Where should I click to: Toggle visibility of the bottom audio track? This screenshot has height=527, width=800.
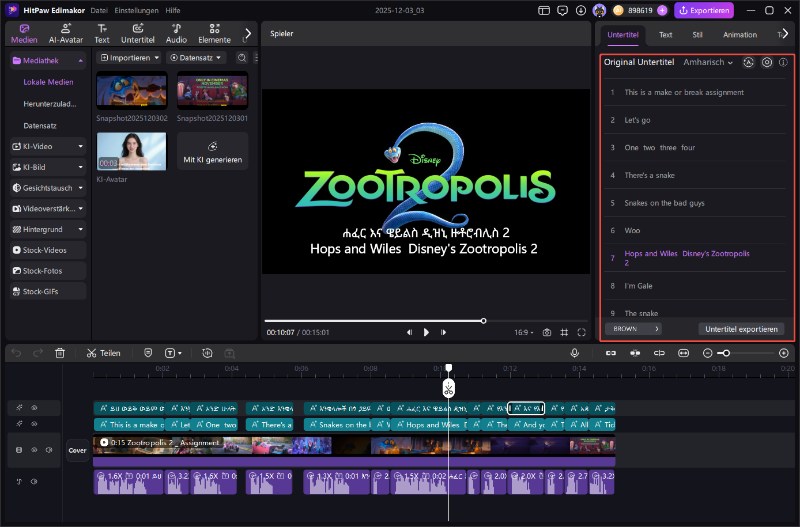coord(33,483)
